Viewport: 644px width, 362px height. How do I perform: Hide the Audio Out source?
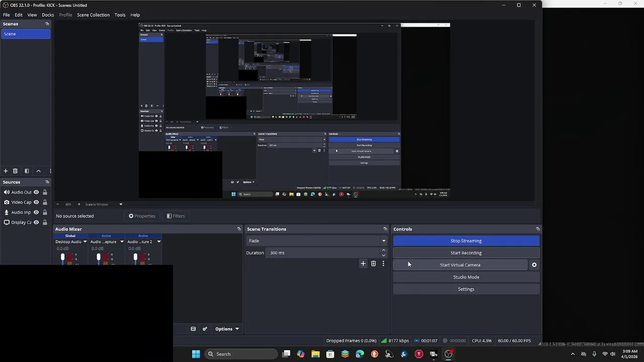(x=36, y=192)
